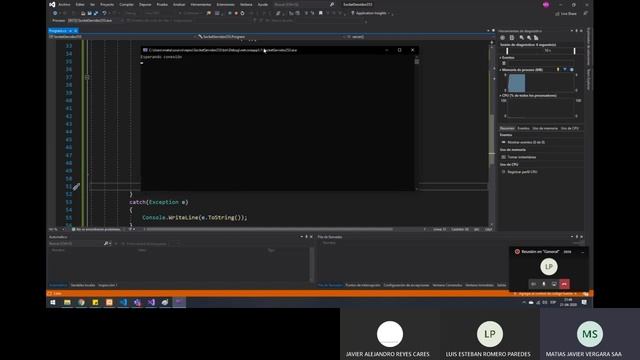640x360 pixels.
Task: Click the diagnostics session timeline ruler
Action: 540,51
